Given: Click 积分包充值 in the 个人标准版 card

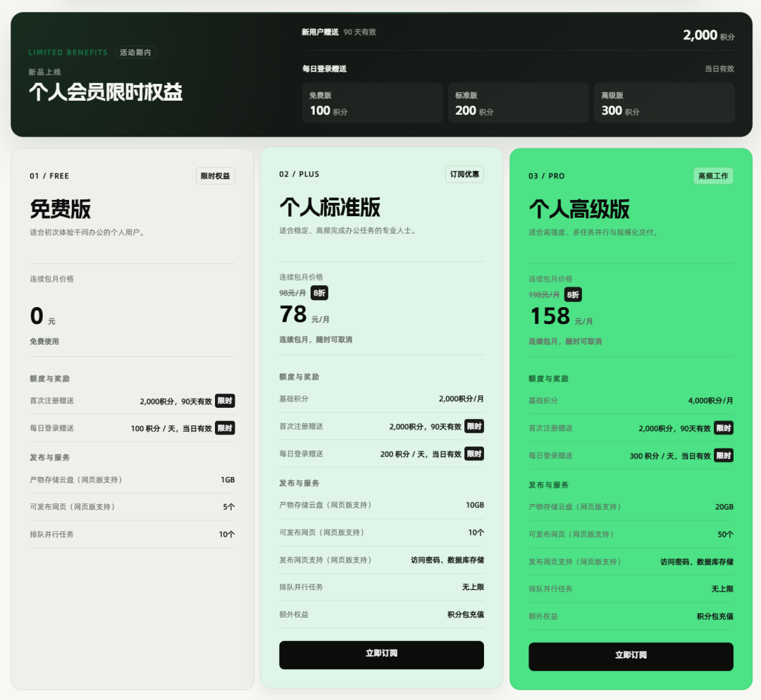Looking at the screenshot, I should coord(466,615).
